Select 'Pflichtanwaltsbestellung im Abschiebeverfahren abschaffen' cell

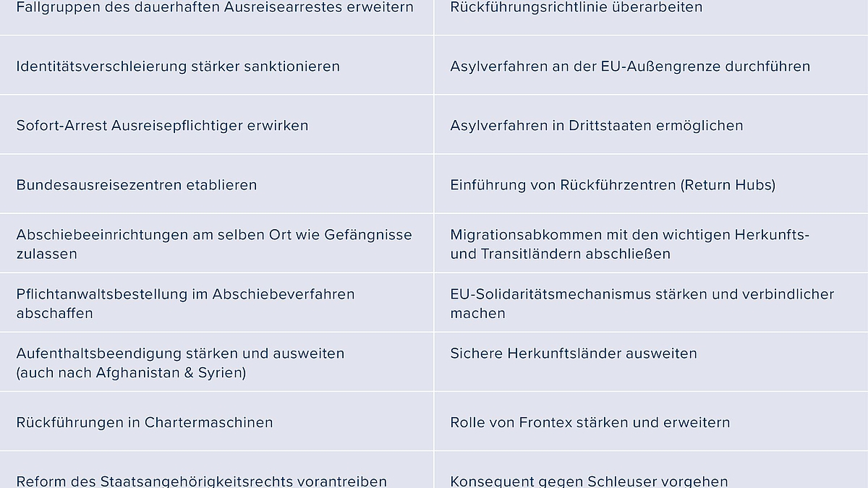[x=216, y=302]
